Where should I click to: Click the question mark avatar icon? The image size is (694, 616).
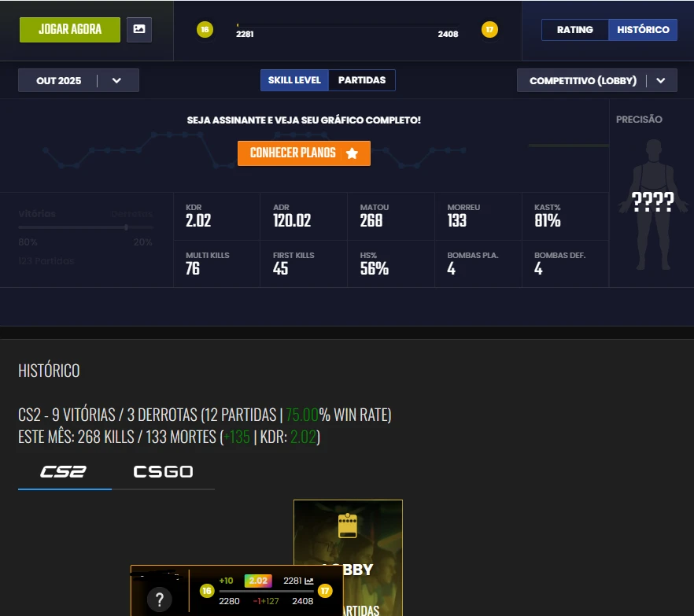click(160, 600)
